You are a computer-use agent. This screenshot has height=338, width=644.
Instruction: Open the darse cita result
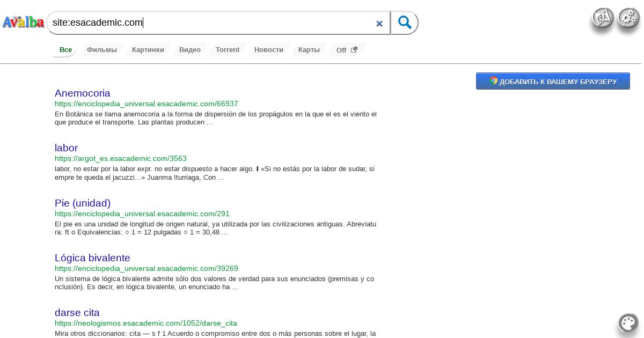tap(77, 312)
